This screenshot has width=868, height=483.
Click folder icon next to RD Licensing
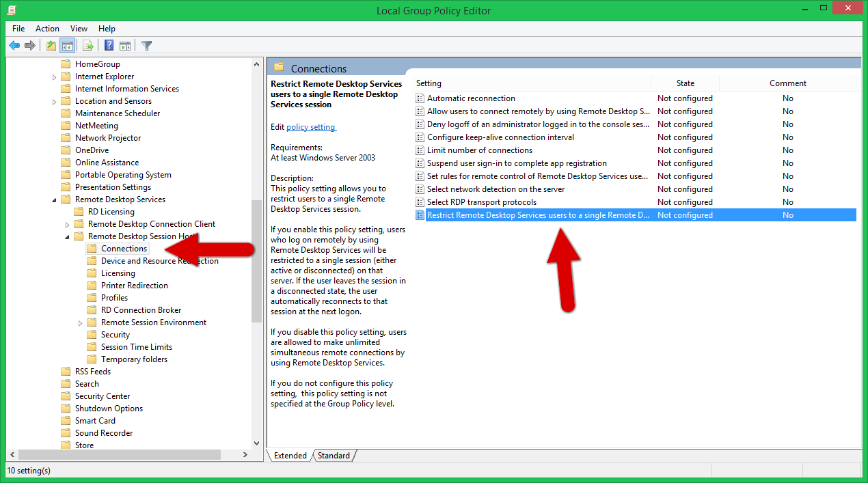point(79,212)
